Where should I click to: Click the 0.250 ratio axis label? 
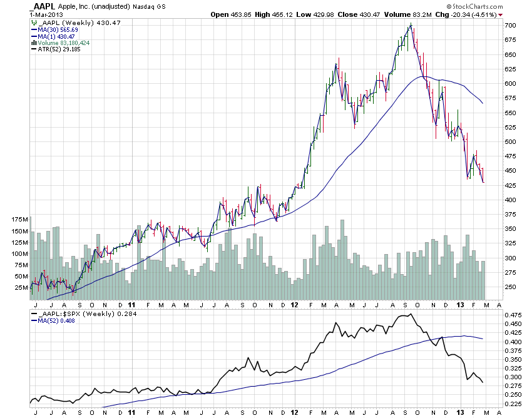(x=513, y=395)
